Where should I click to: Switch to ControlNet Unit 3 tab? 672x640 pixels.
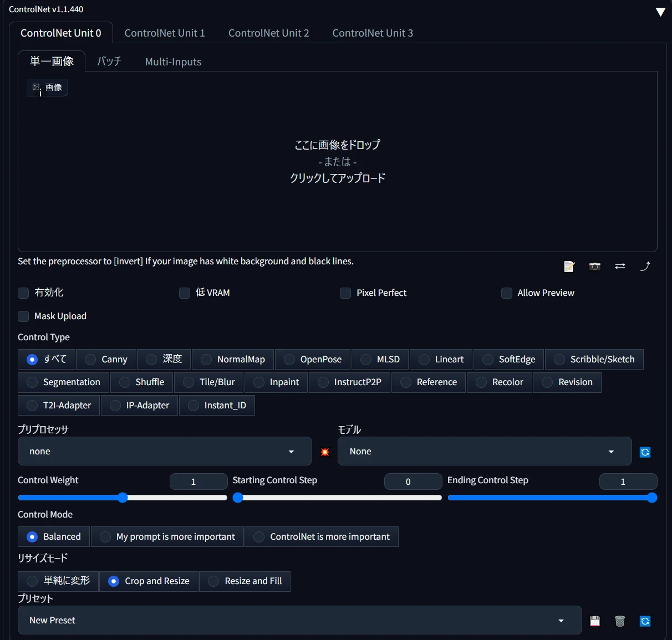[373, 33]
